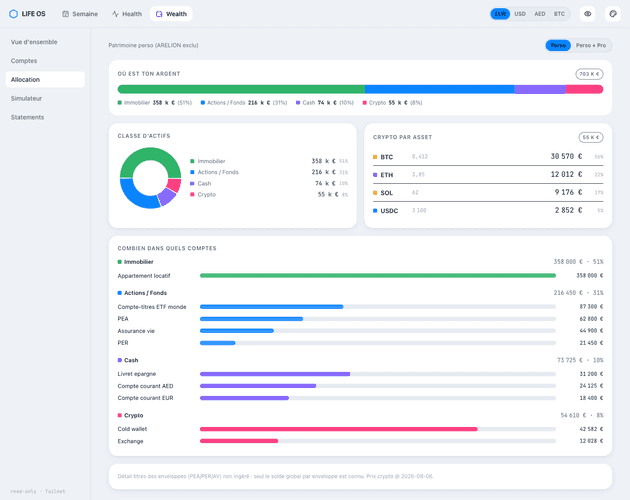
Task: Click pink square next to Crypto in donut legend
Action: tap(192, 195)
